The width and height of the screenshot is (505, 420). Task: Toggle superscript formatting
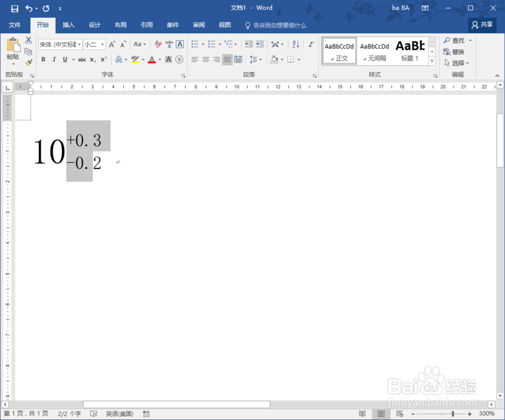(x=104, y=60)
